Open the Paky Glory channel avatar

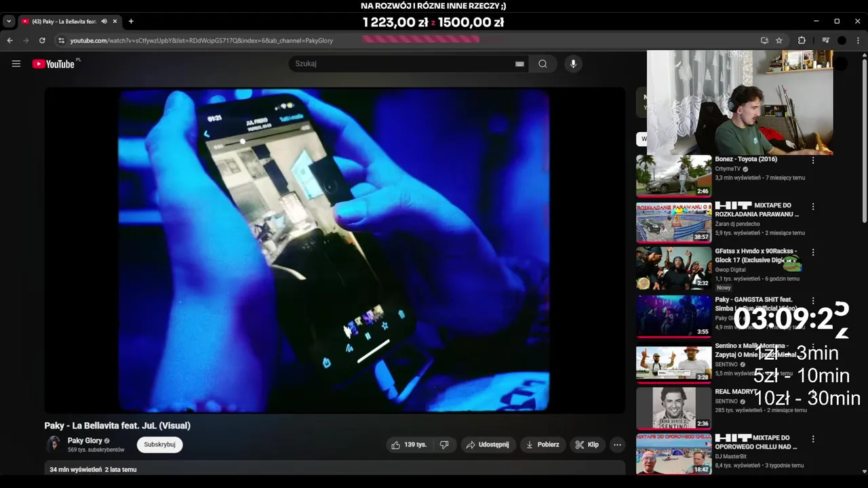click(x=53, y=445)
